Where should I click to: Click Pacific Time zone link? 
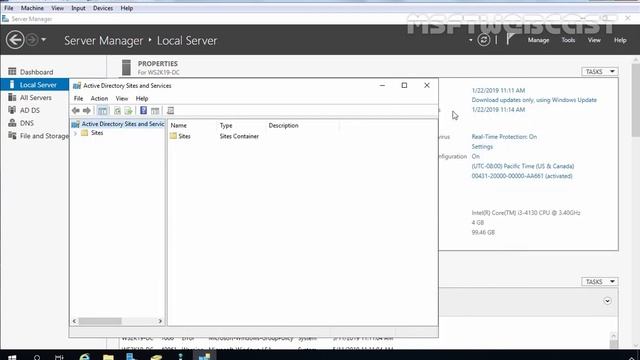(x=523, y=166)
